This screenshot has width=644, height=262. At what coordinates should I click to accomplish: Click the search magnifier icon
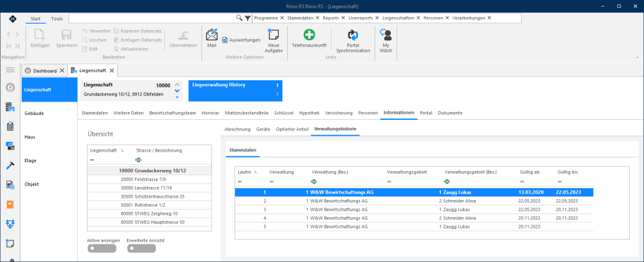tap(239, 18)
